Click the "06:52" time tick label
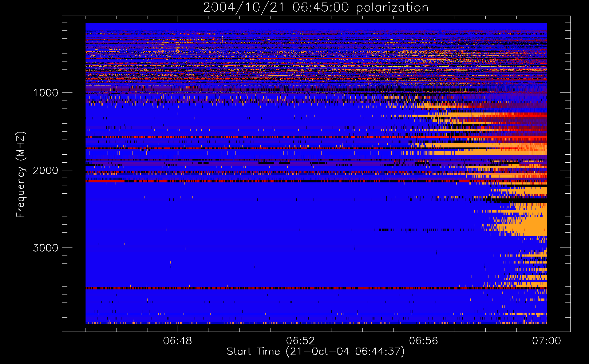The width and height of the screenshot is (589, 364). coord(301,341)
